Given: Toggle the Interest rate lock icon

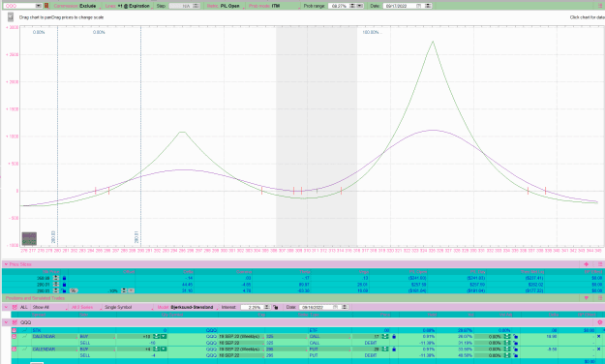Looking at the screenshot, I should (x=275, y=307).
